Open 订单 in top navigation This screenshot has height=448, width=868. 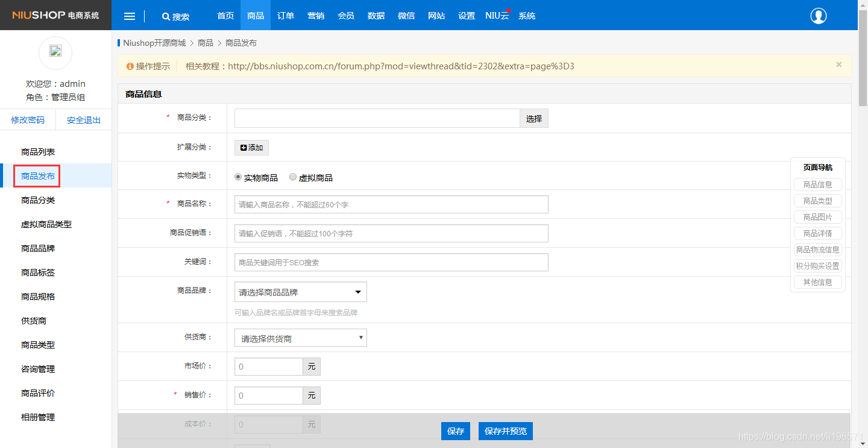point(286,16)
